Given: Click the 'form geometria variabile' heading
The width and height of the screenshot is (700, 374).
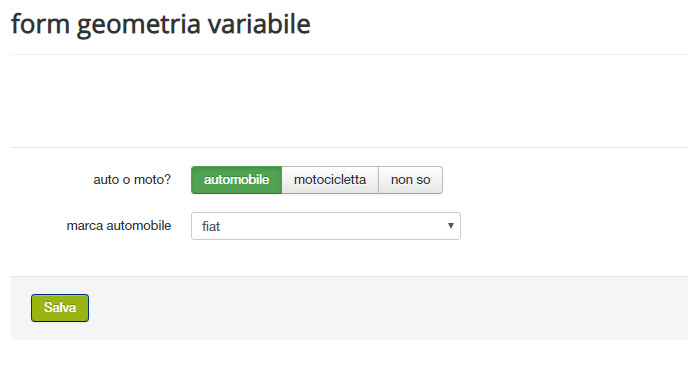Looking at the screenshot, I should pos(161,24).
